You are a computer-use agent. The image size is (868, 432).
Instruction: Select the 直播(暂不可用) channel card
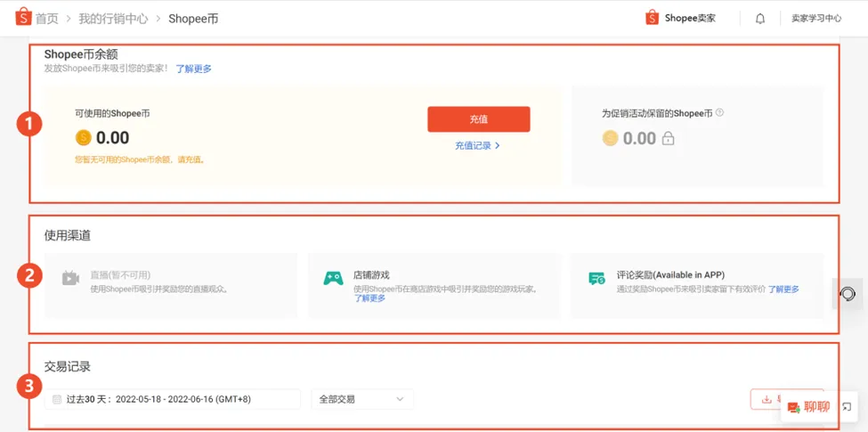(x=171, y=285)
